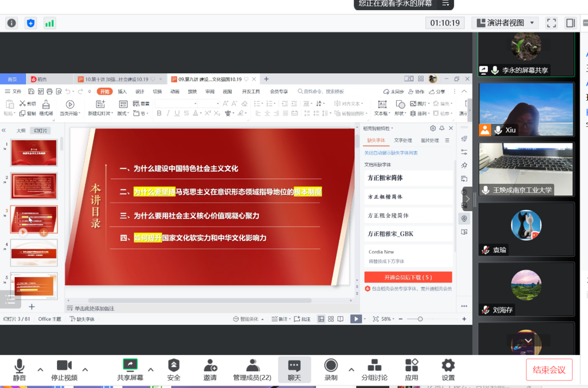Enter full screen with expand icon
The height and width of the screenshot is (388, 588).
[x=551, y=23]
